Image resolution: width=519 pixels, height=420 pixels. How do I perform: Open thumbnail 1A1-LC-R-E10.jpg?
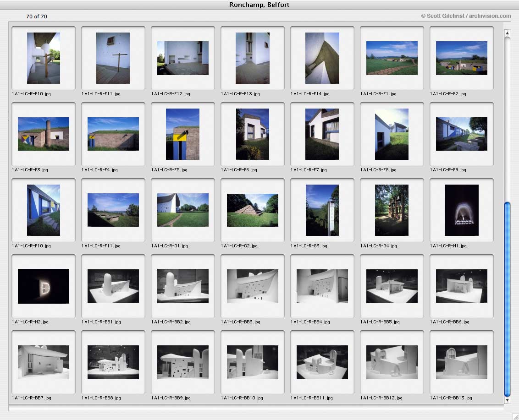tap(44, 58)
